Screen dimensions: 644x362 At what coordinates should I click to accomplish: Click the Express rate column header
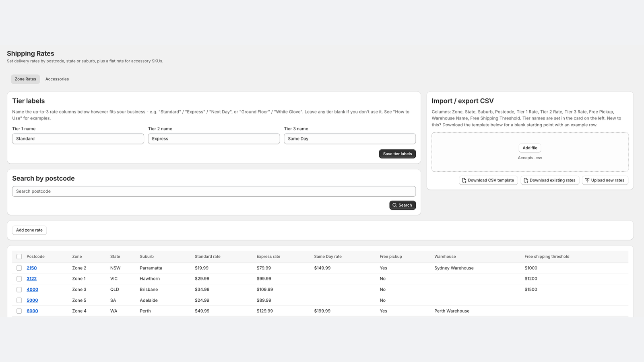coord(268,257)
